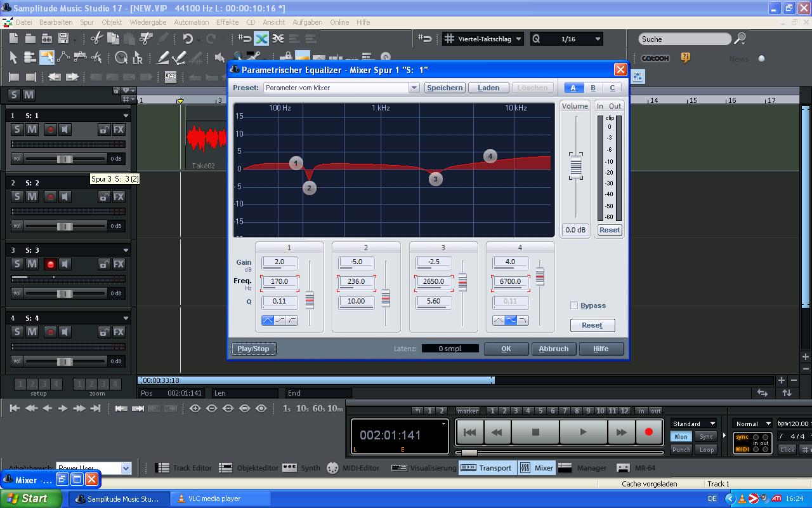Select the curve drawing mouse mode icon
Screen dimensions: 812x508
click(63, 57)
